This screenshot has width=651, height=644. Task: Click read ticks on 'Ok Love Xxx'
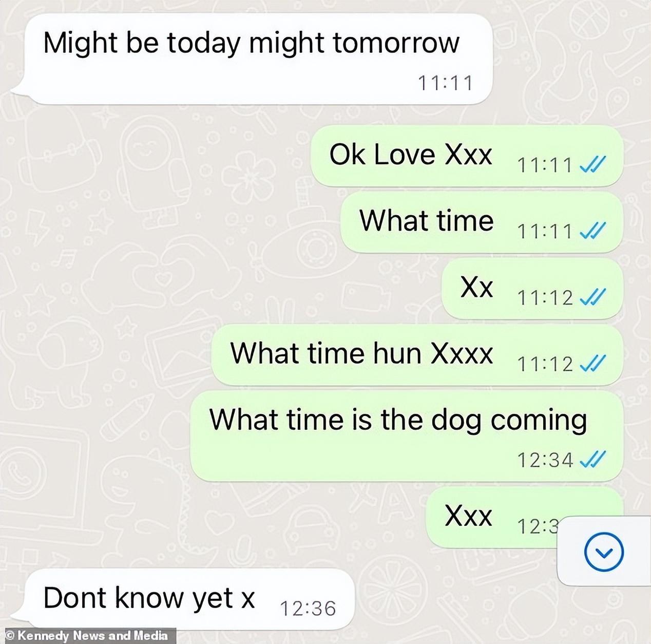pos(592,164)
